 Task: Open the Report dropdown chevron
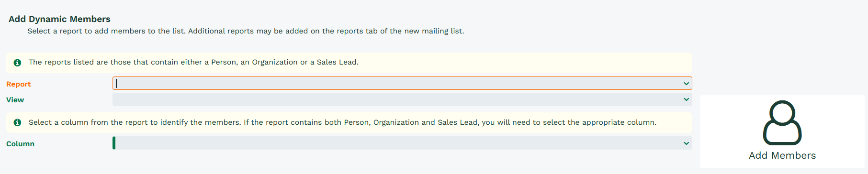[686, 84]
